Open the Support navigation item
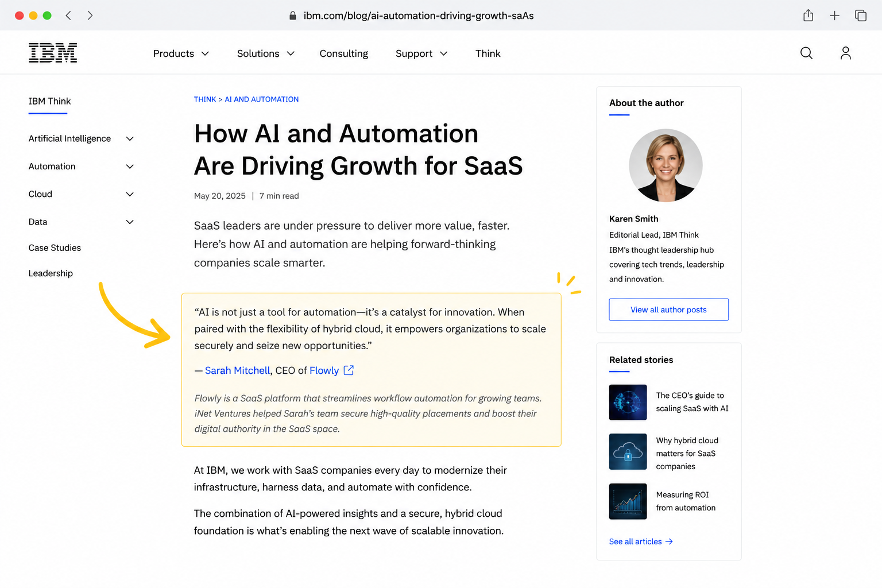 pyautogui.click(x=414, y=53)
